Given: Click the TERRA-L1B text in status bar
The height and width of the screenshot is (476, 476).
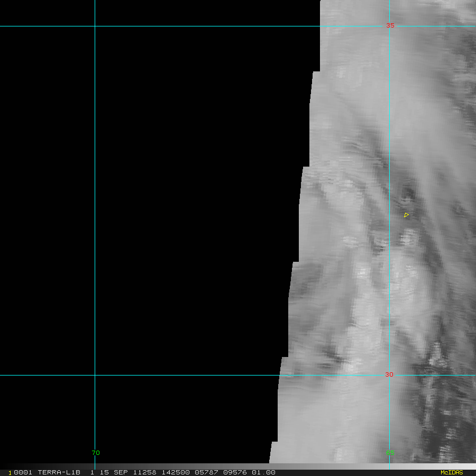Looking at the screenshot, I should point(58,472).
